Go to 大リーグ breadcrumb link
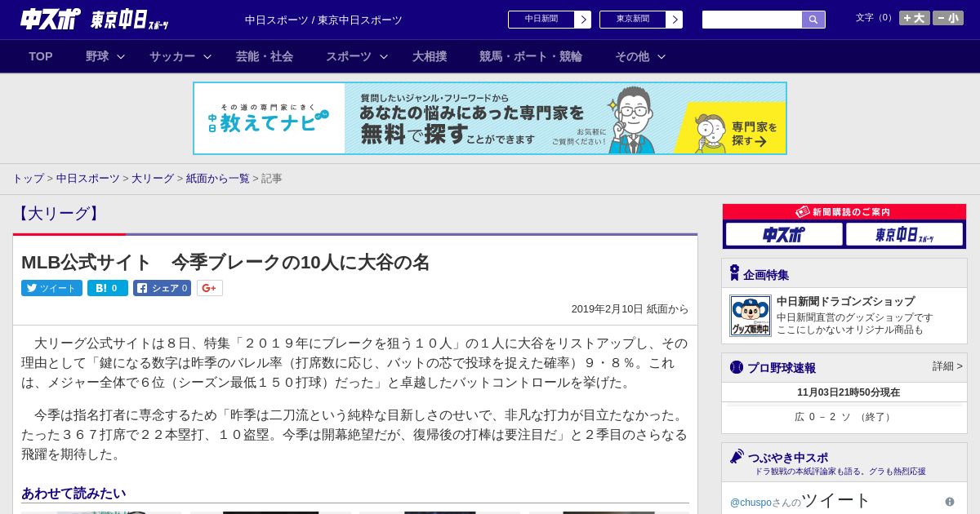Screen dimensions: 980x514 coord(153,178)
